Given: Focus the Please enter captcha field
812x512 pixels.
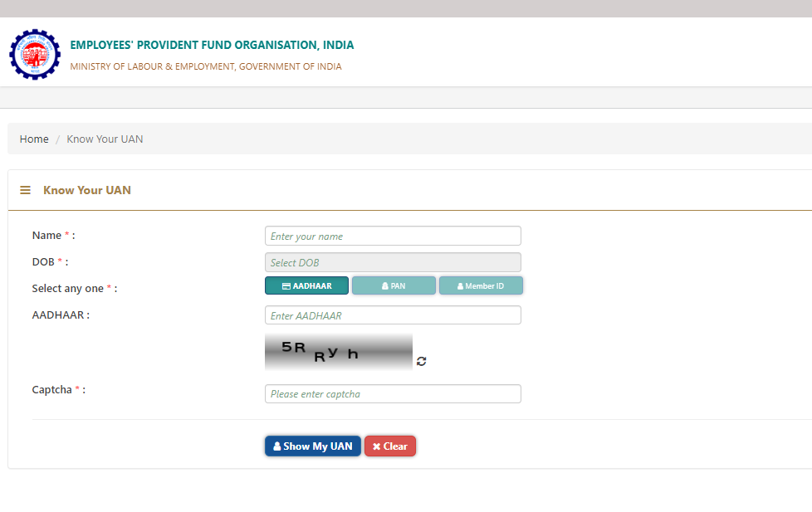Looking at the screenshot, I should click(x=393, y=393).
